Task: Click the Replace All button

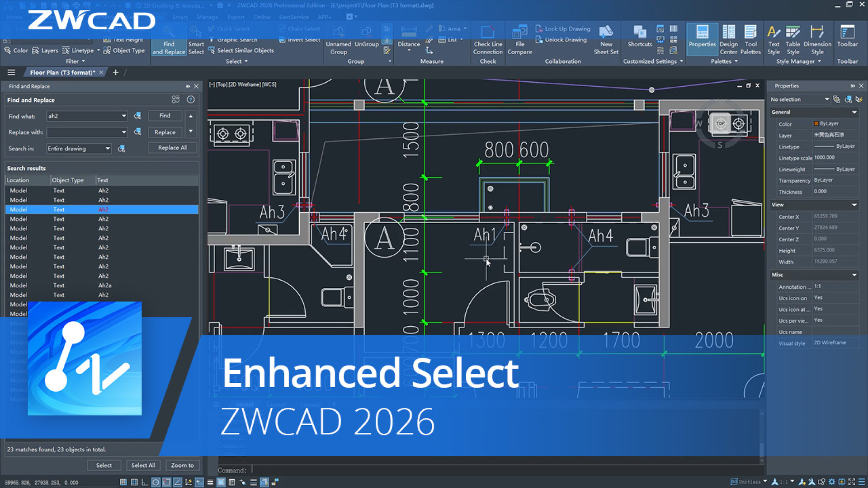Action: pyautogui.click(x=173, y=148)
